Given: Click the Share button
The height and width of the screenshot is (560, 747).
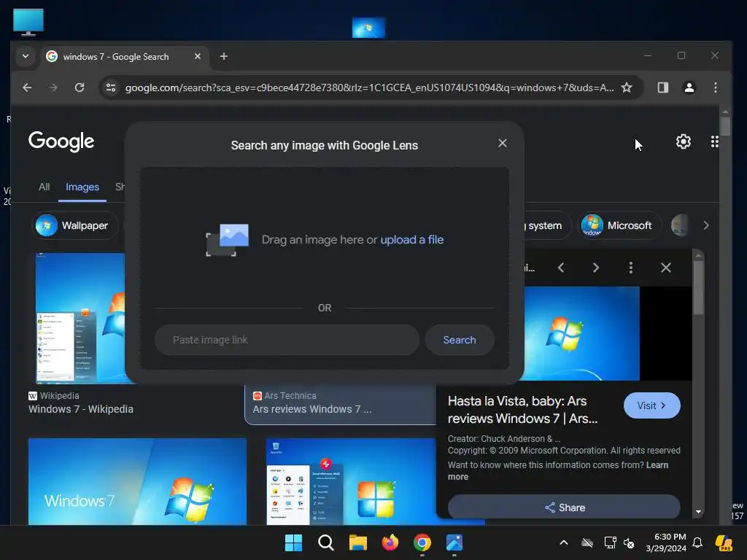Looking at the screenshot, I should pos(564,507).
